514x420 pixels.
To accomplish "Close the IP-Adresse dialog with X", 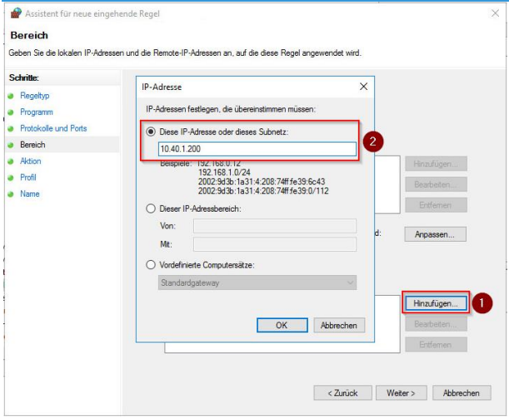I will [x=362, y=87].
